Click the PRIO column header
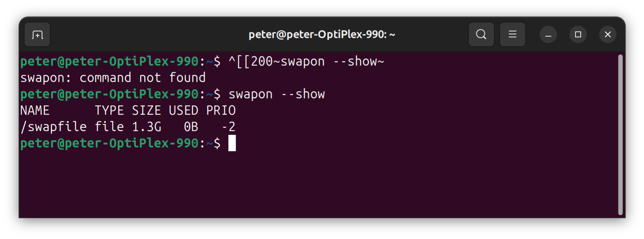Image resolution: width=644 pixels, height=239 pixels. pyautogui.click(x=221, y=111)
